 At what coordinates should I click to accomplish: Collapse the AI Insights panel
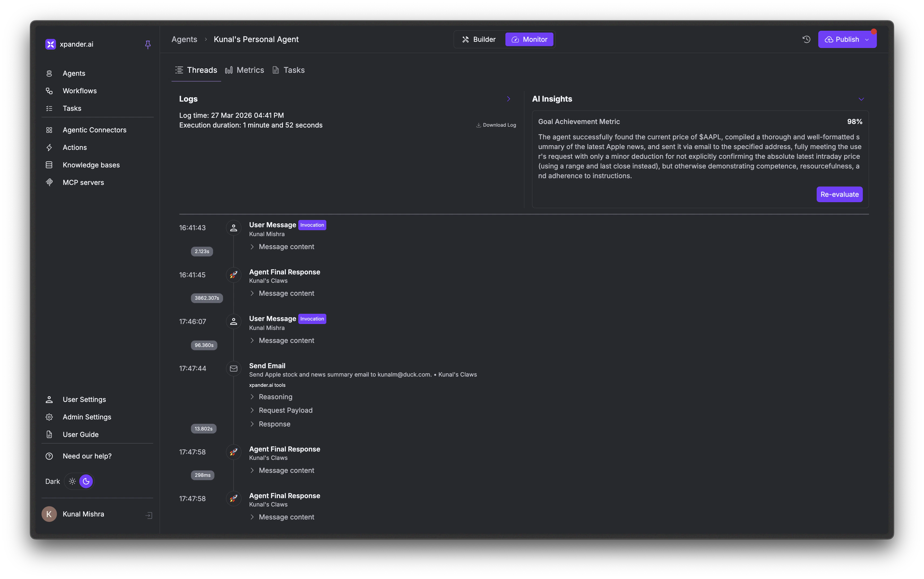tap(861, 99)
